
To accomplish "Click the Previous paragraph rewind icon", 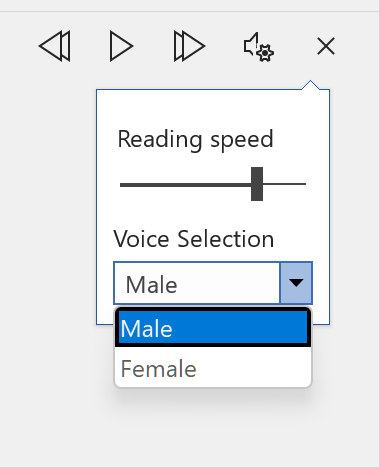I will pyautogui.click(x=55, y=46).
